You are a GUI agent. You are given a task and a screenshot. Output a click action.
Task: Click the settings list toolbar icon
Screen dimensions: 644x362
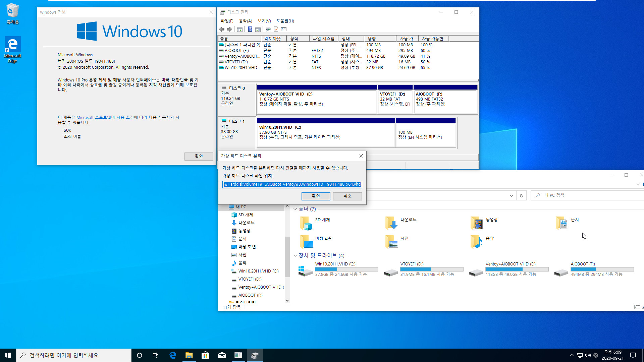tap(284, 29)
